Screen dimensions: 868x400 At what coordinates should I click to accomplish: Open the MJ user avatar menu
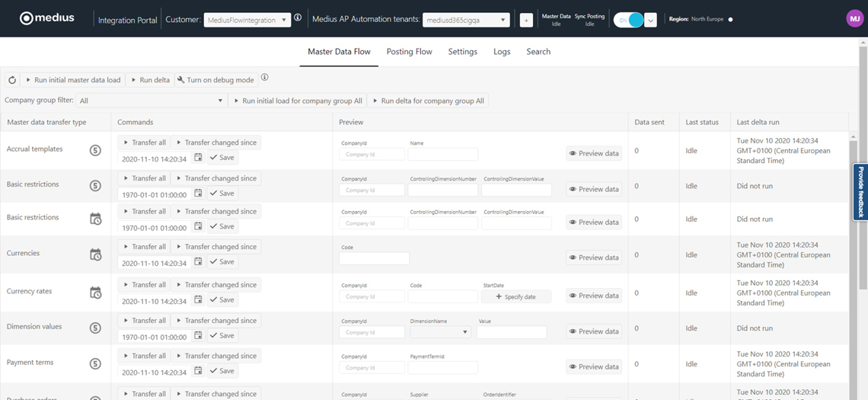pyautogui.click(x=854, y=19)
